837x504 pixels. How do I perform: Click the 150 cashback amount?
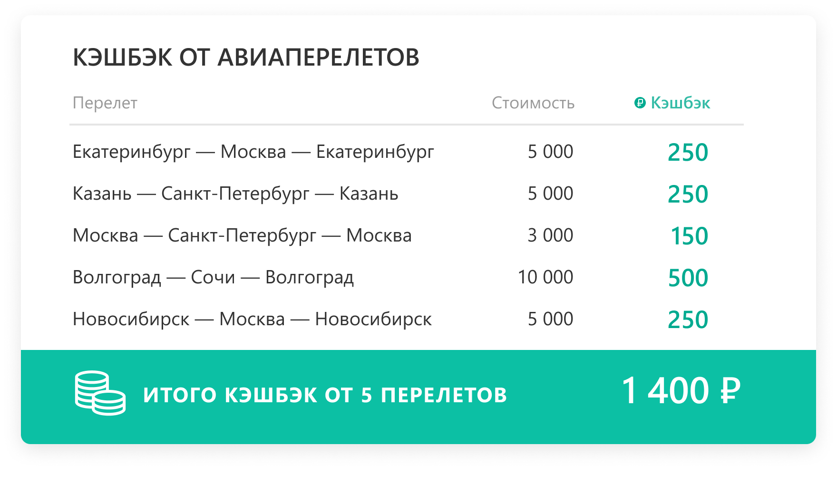point(690,236)
